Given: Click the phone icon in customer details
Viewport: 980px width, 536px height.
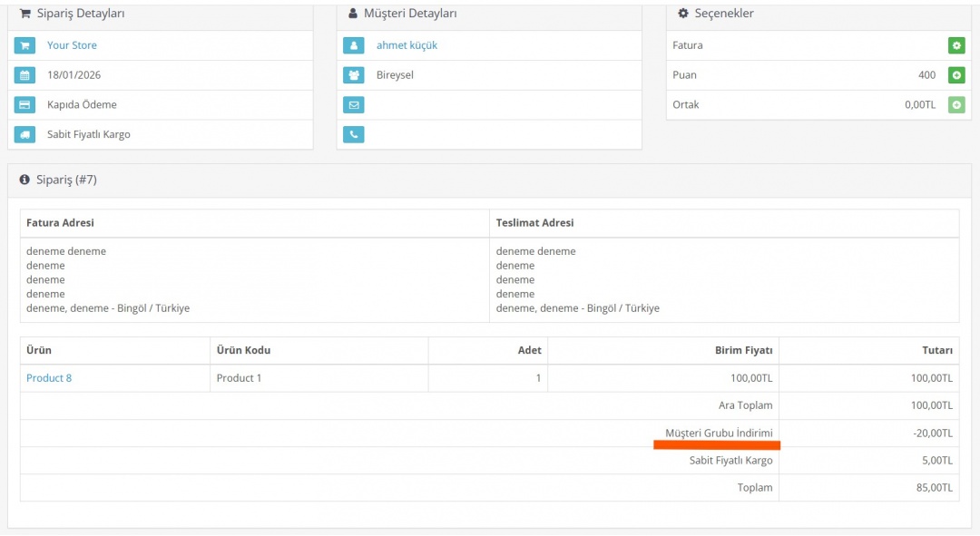Looking at the screenshot, I should (353, 135).
